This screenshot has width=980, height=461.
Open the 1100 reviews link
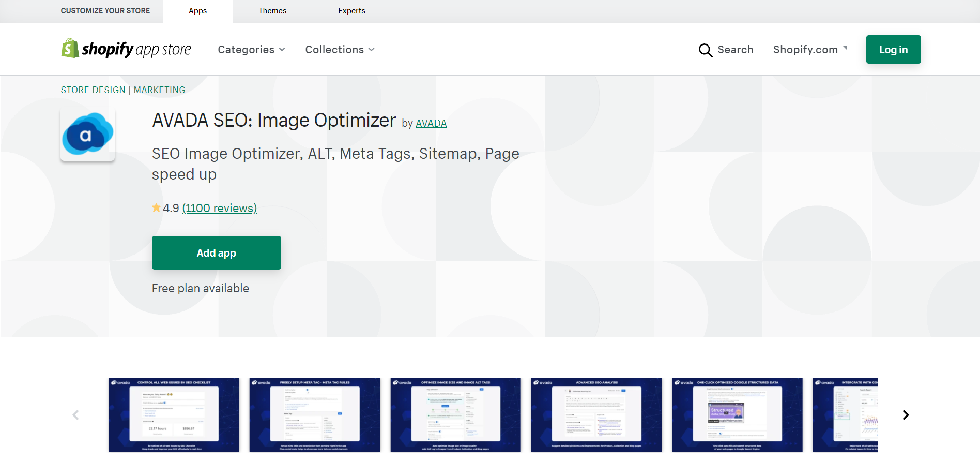click(220, 208)
